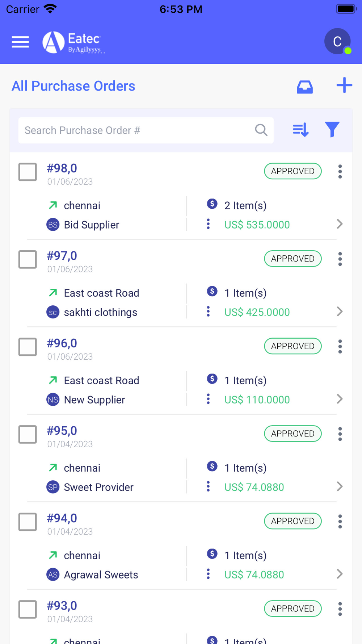Select the checkbox for order #98,0
The image size is (362, 644).
click(x=28, y=172)
